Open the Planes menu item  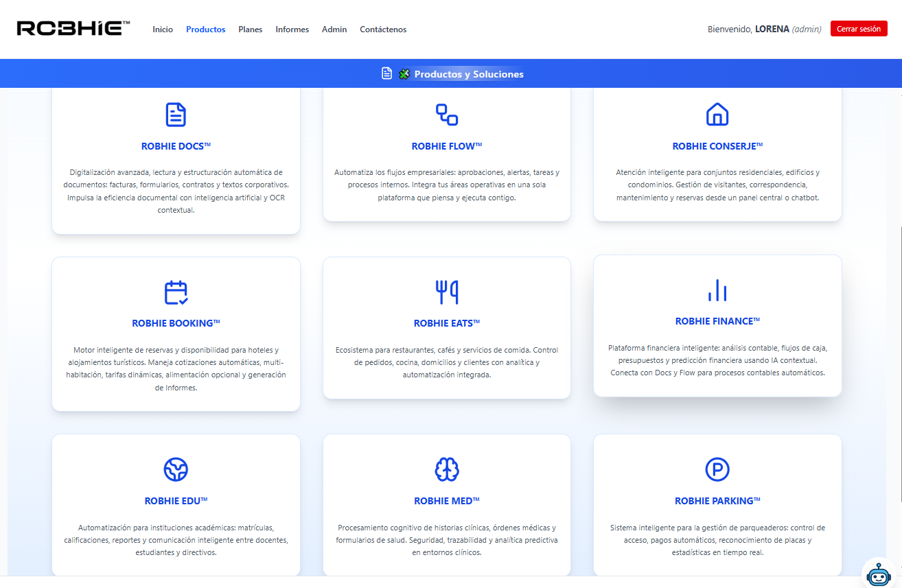251,30
